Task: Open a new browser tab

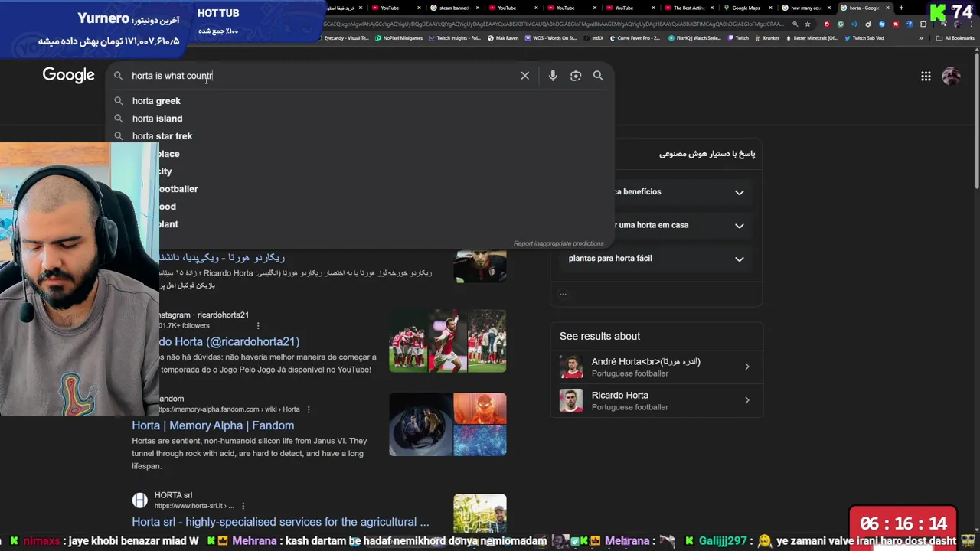Action: click(901, 8)
